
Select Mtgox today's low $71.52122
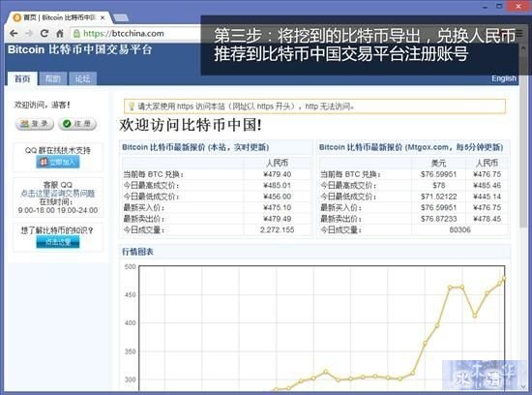point(439,197)
